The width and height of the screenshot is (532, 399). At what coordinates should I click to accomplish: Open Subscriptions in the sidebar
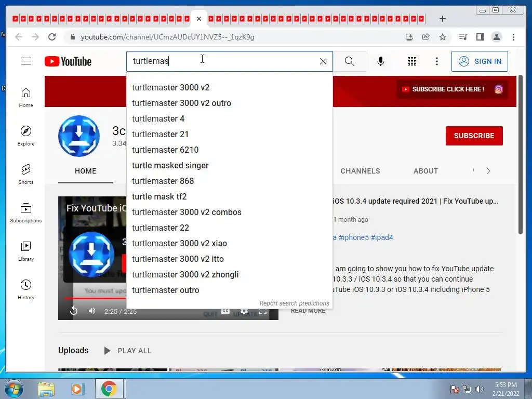(x=26, y=212)
